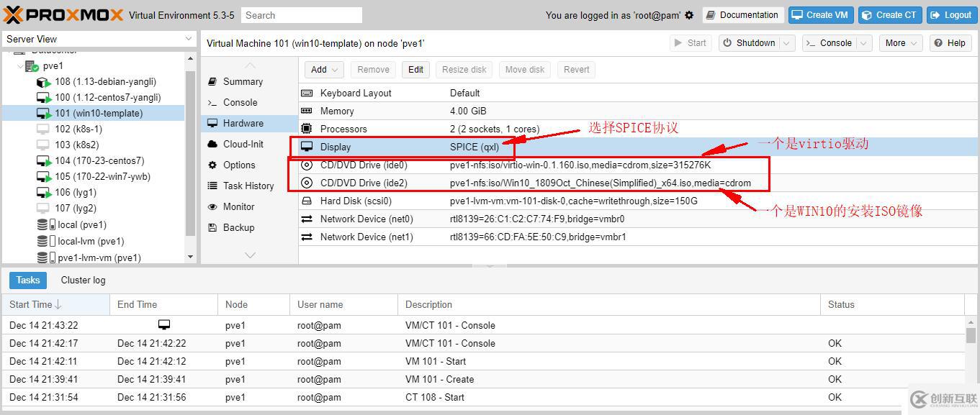Click the Create CT button
The height and width of the screenshot is (415, 980).
[889, 15]
